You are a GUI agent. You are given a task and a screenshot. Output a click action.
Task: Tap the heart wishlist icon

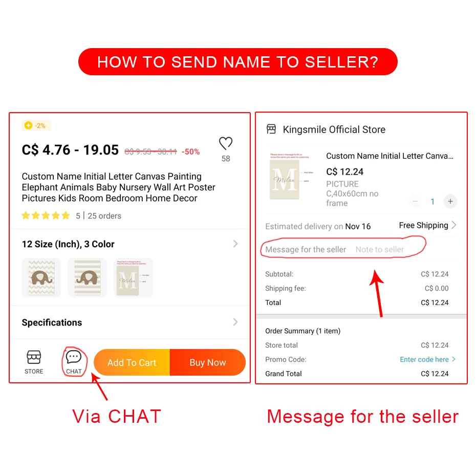click(226, 143)
